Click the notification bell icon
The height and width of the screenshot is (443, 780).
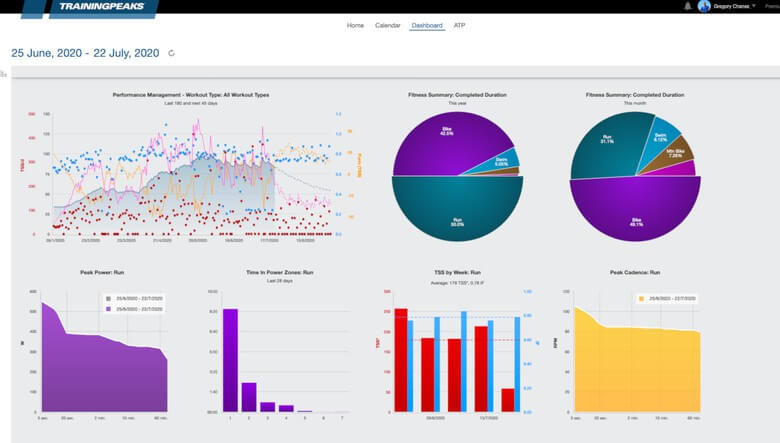687,6
